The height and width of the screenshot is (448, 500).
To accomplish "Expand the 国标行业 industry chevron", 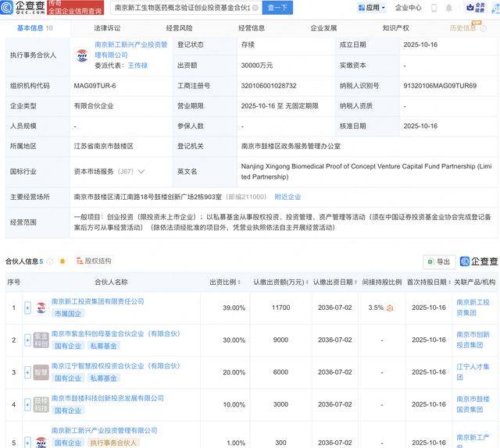I will (141, 171).
